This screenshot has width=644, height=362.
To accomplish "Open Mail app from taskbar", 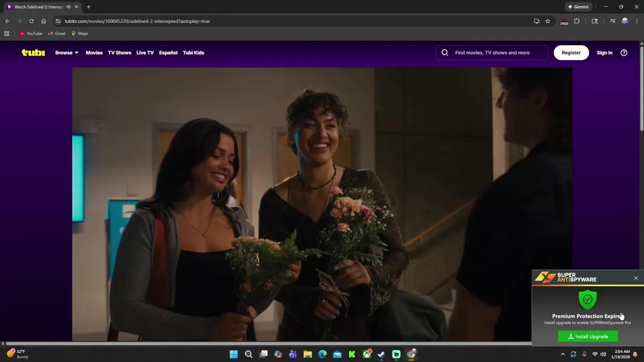I will [337, 354].
